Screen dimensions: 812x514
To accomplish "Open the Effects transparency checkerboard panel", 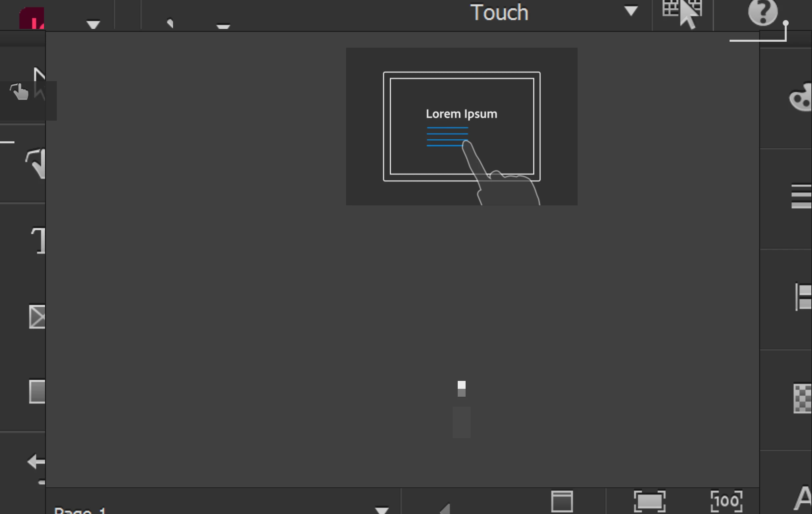I will point(802,398).
